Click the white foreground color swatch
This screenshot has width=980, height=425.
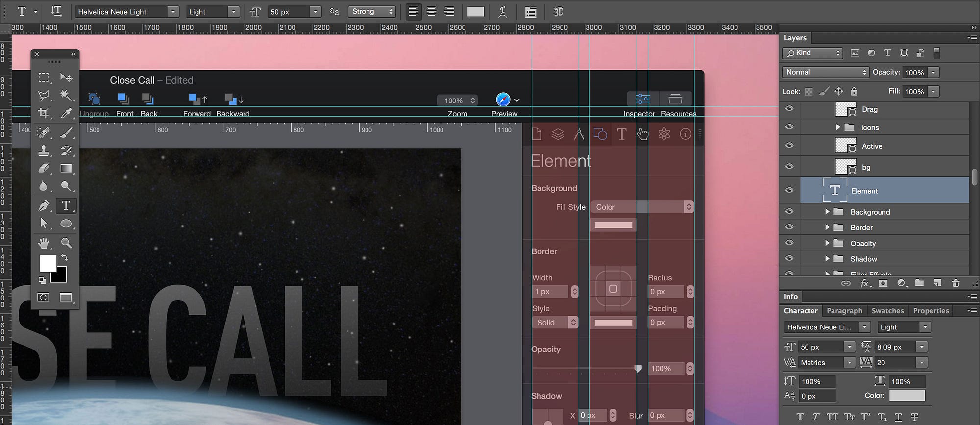[48, 263]
